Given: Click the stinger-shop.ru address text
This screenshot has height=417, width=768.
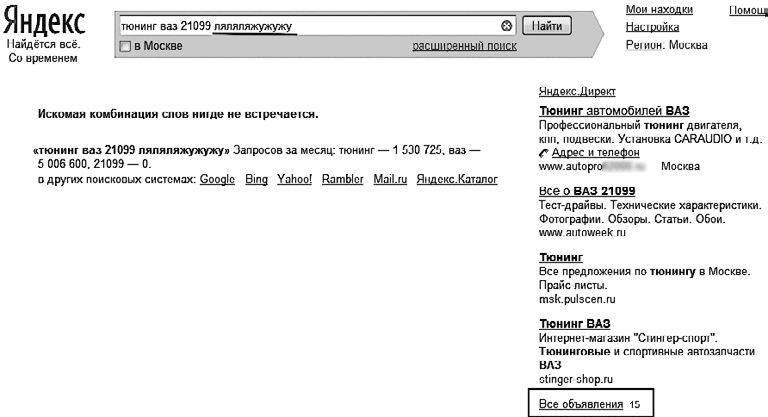Looking at the screenshot, I should click(x=576, y=379).
